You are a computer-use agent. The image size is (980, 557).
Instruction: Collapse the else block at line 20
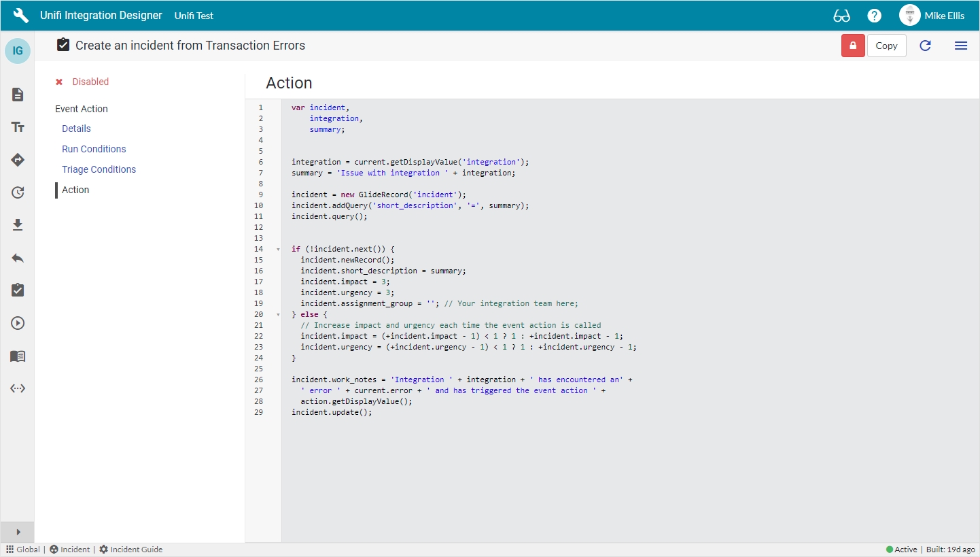(x=277, y=315)
